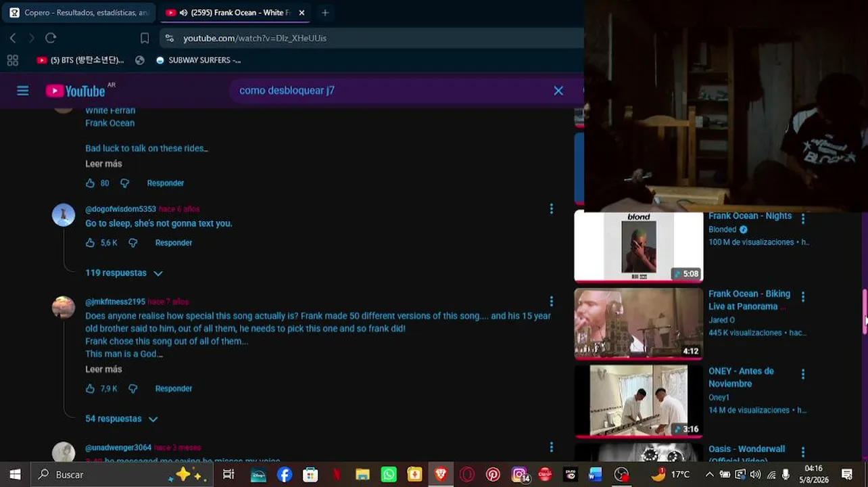Image resolution: width=868 pixels, height=487 pixels.
Task: Dislike the 'Go to sleep' comment
Action: 132,243
